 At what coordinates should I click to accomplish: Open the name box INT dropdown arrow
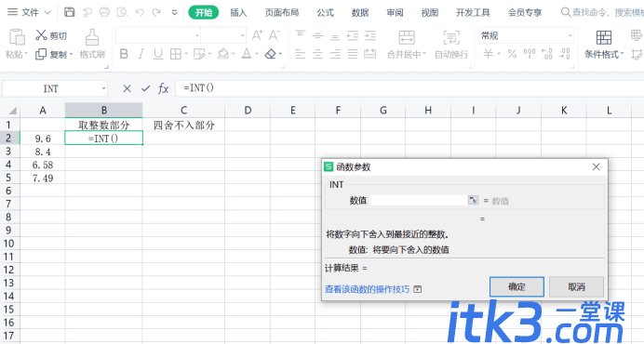(104, 88)
